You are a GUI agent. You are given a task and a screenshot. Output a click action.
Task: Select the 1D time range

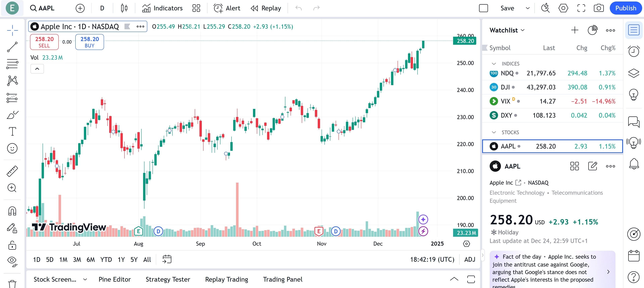click(37, 260)
